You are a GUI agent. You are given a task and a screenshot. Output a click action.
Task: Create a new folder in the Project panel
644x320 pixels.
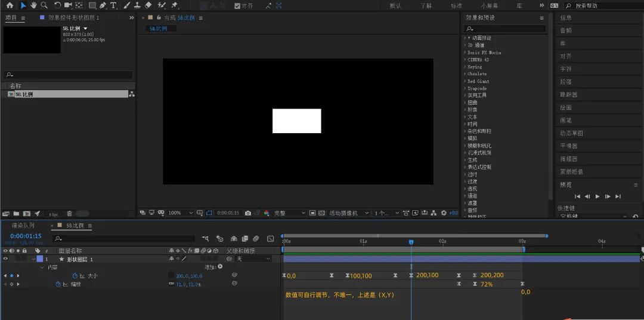point(16,214)
